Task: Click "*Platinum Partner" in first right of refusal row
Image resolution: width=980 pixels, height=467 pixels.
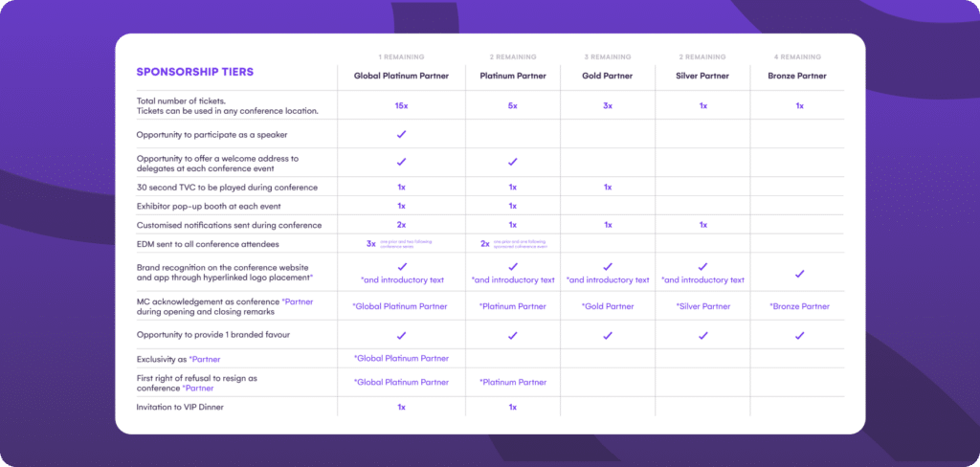Action: (x=512, y=383)
